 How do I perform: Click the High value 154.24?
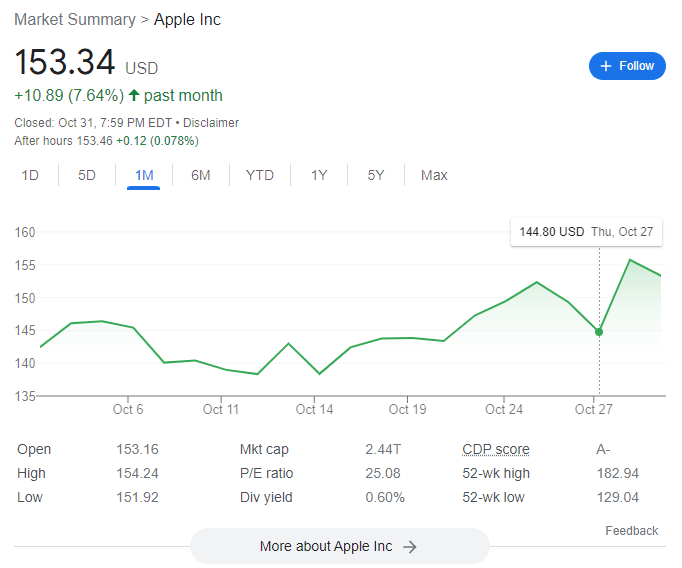point(137,473)
